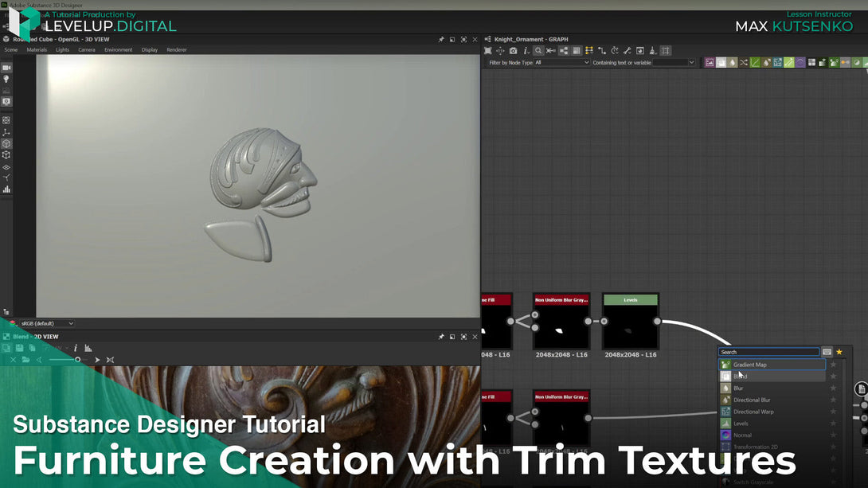Viewport: 868px width, 488px height.
Task: Select Normal from node search list
Action: coord(772,435)
